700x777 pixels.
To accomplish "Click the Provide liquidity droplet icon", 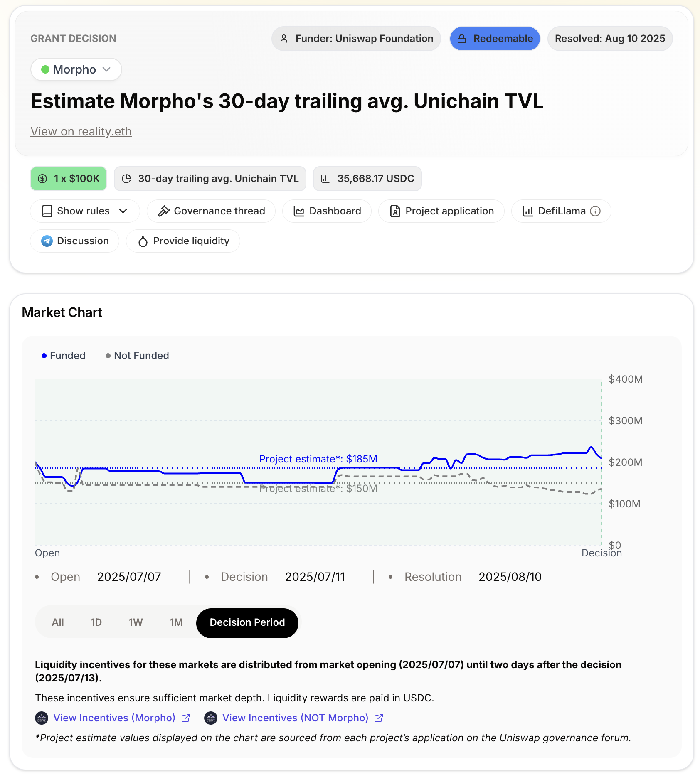I will pos(143,241).
